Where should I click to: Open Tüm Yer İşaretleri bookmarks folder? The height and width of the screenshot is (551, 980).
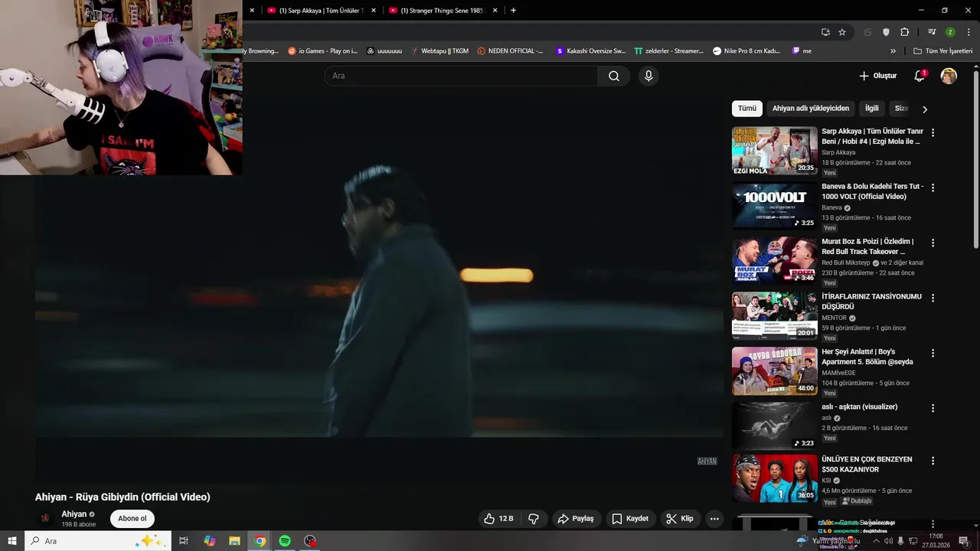coord(943,51)
